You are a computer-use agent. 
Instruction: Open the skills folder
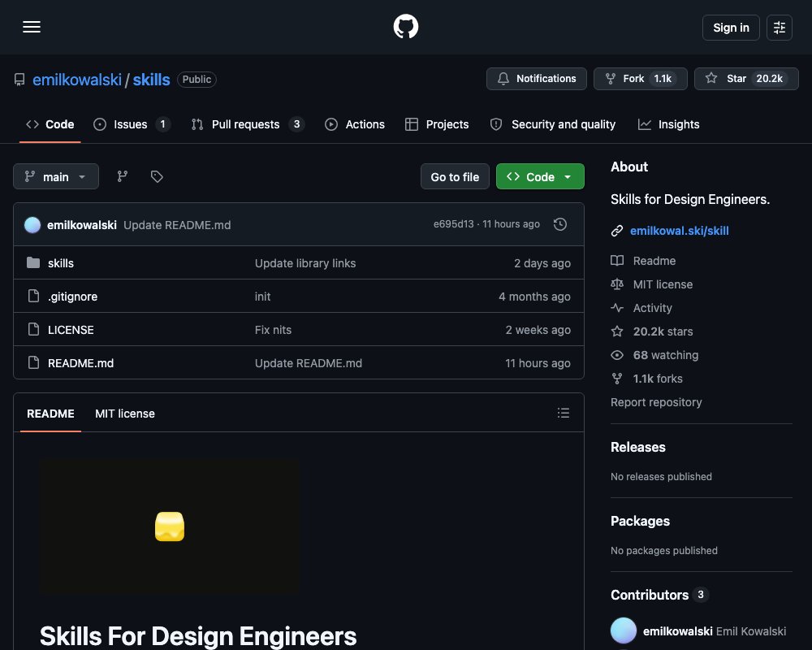[x=61, y=263]
